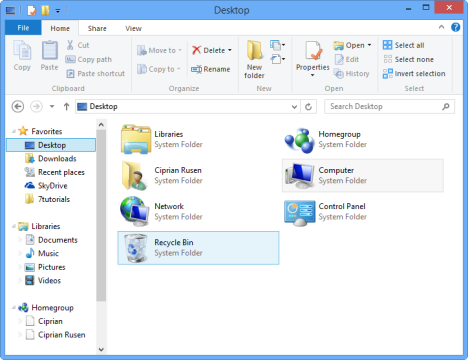Select the Homegroup spheres icon in file list
This screenshot has height=360, width=468.
coord(299,140)
